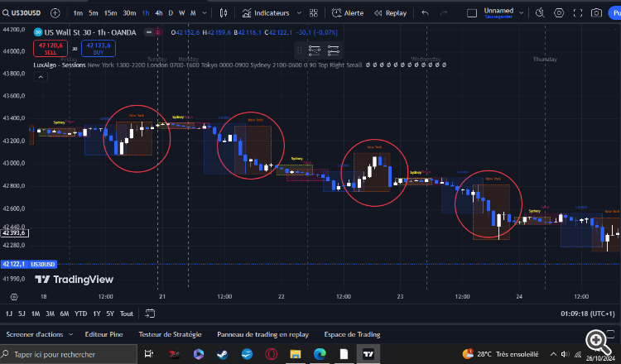Switch to the daily D timeframe
The height and width of the screenshot is (364, 621).
coord(171,13)
